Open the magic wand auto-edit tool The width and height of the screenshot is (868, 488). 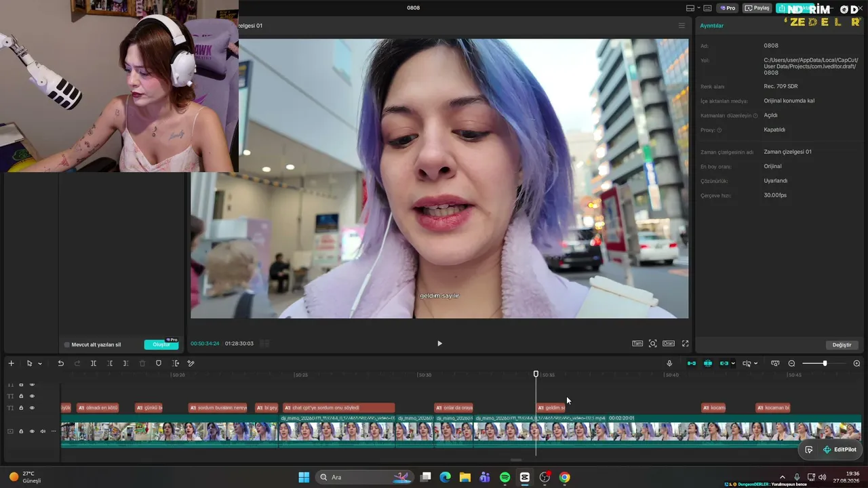tap(191, 363)
